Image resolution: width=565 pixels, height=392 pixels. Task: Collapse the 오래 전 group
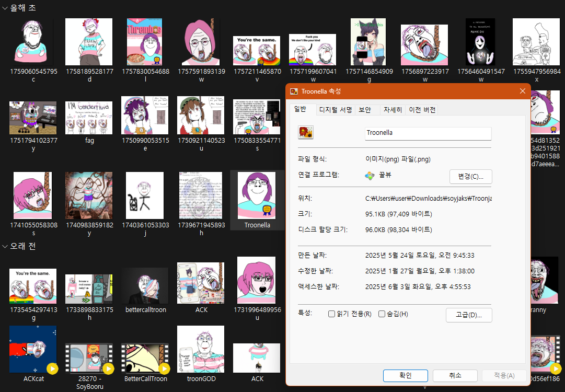(5, 246)
